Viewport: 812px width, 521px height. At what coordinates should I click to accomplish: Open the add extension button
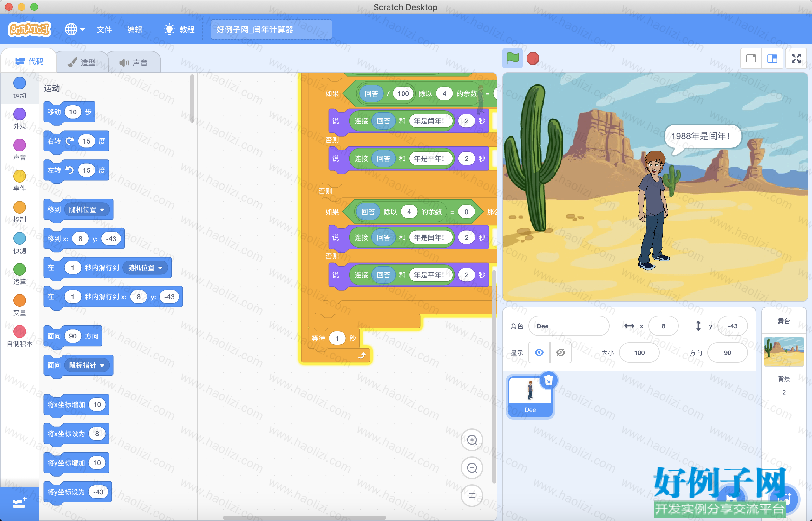coord(19,503)
